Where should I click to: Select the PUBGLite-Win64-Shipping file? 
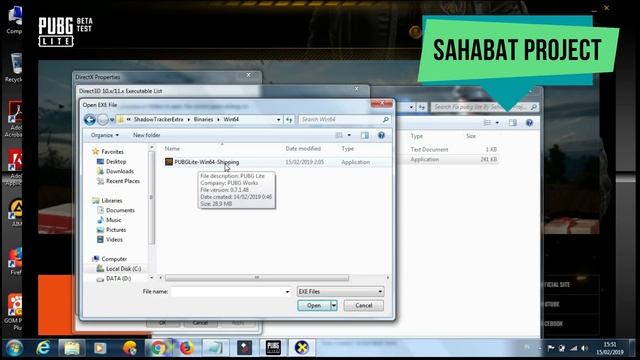[x=207, y=162]
